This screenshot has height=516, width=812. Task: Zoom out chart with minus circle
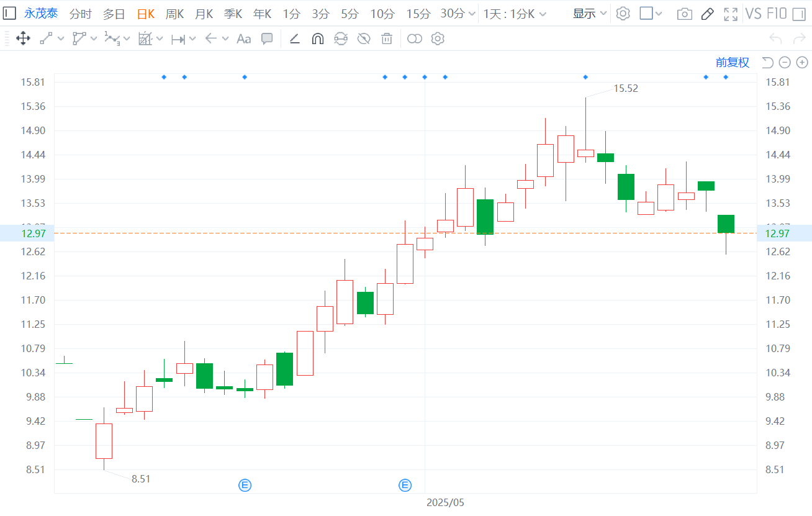(785, 62)
